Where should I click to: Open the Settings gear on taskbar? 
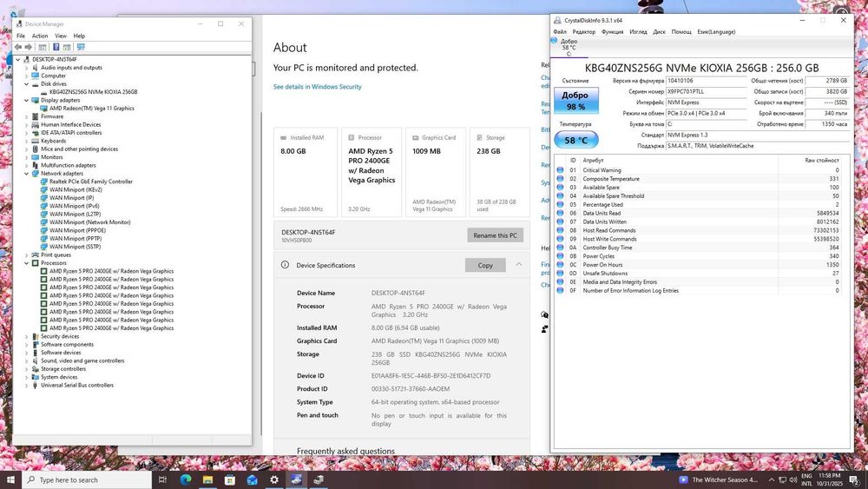[x=274, y=479]
